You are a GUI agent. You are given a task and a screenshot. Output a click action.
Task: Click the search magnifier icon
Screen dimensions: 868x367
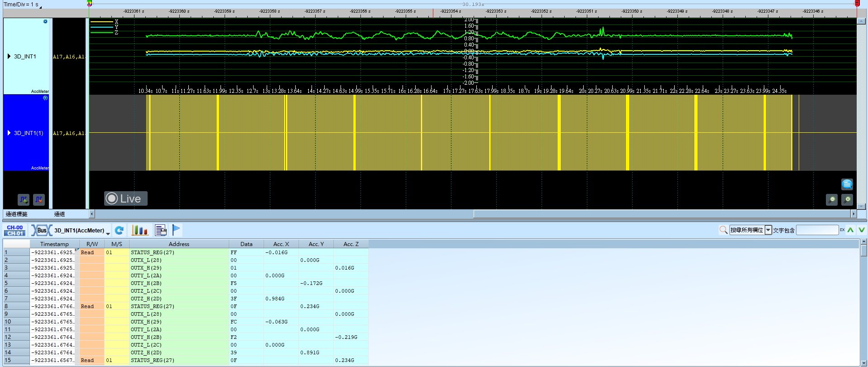[x=723, y=230]
